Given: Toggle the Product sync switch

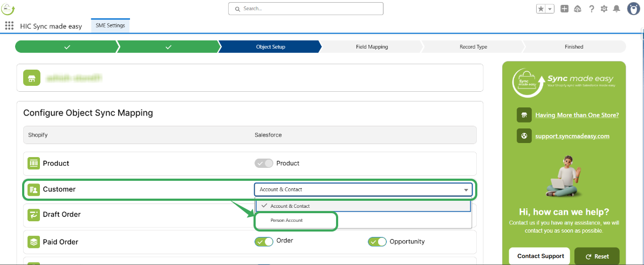Looking at the screenshot, I should coord(264,163).
